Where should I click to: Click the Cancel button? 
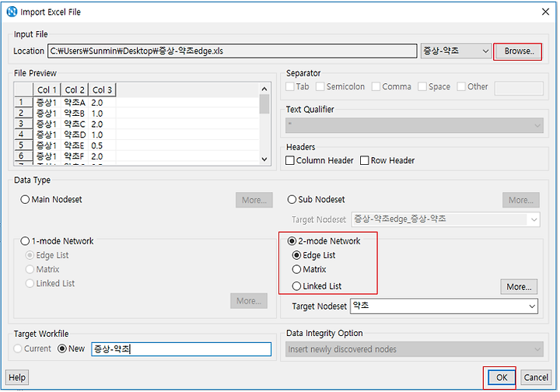click(536, 378)
